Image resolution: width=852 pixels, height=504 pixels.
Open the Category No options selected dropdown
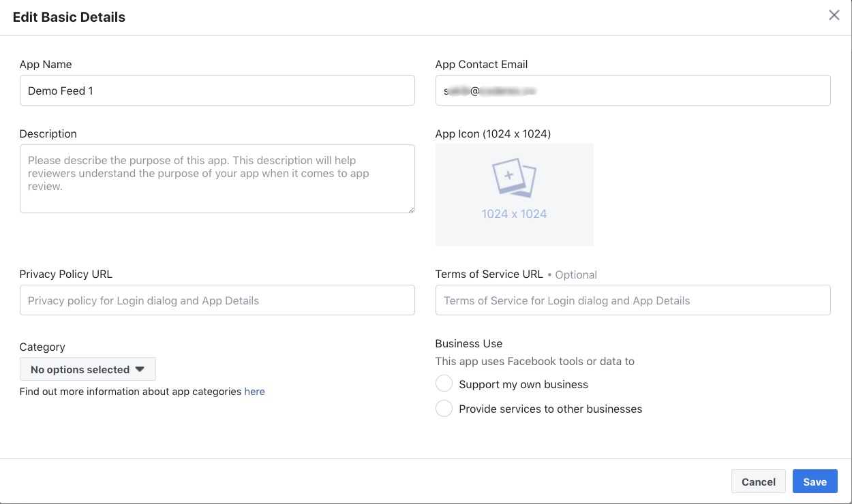(x=88, y=369)
